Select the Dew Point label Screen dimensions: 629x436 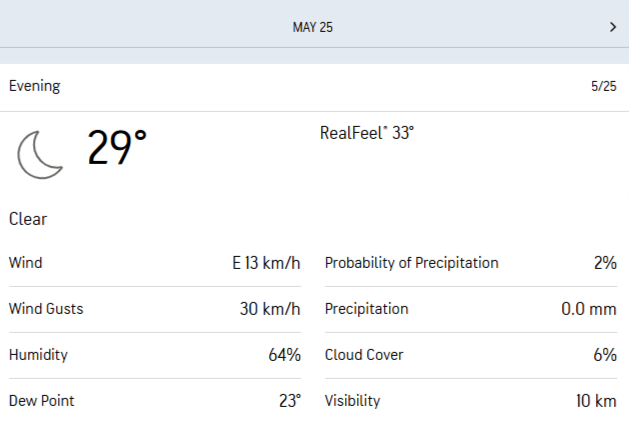[x=42, y=401]
